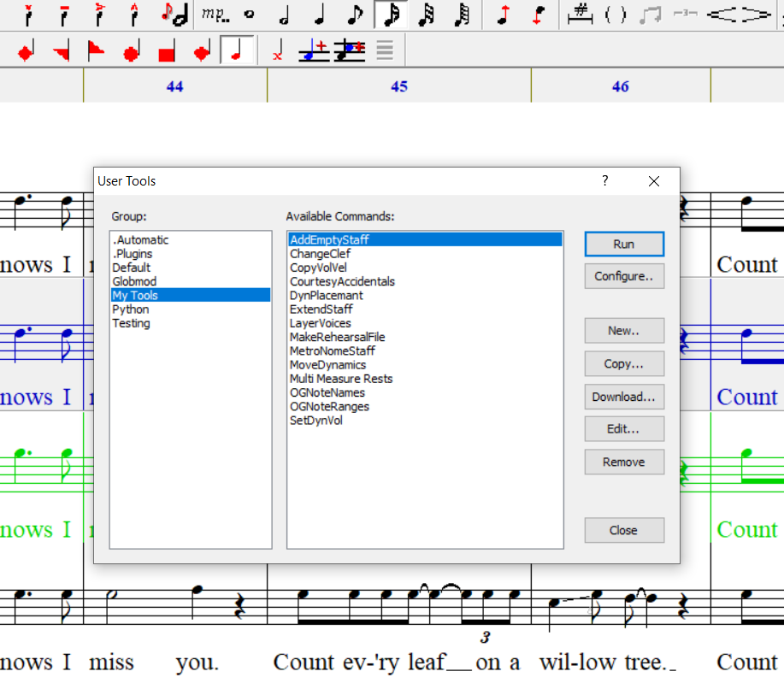Image resolution: width=784 pixels, height=695 pixels.
Task: Select the red left-pointing triangle notehead
Action: coord(61,51)
